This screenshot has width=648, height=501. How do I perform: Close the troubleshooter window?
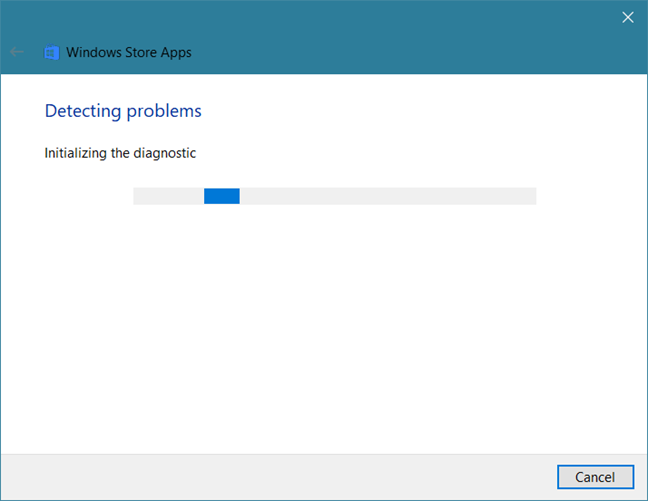click(x=628, y=17)
